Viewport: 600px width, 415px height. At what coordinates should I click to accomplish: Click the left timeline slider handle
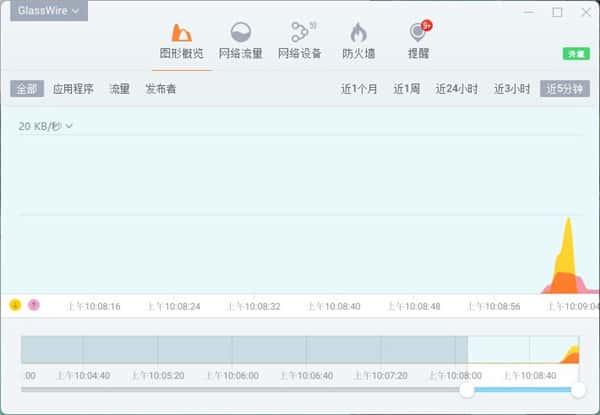click(467, 390)
